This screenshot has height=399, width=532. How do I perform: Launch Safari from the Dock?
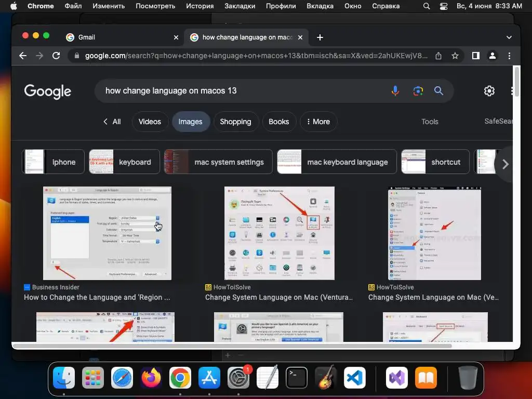coord(122,378)
